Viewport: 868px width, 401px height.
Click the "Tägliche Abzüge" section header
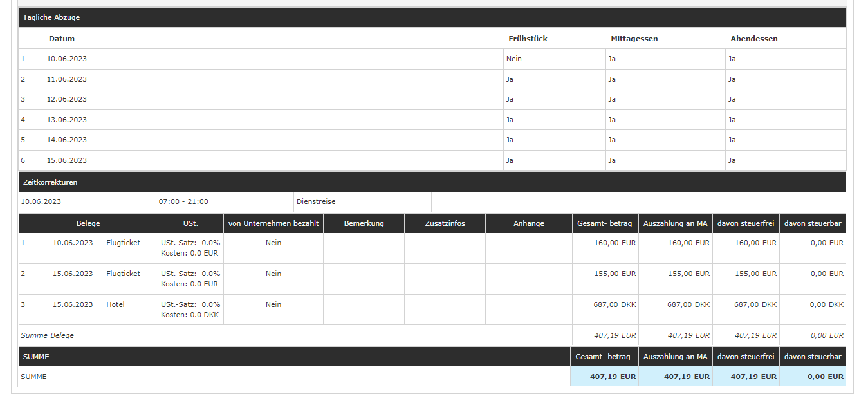(51, 17)
